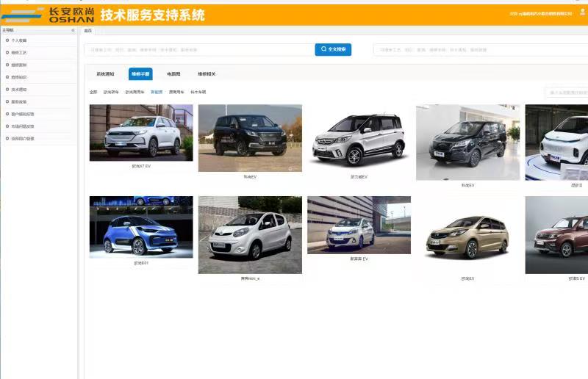This screenshot has width=588, height=379.
Task: Click the icon beside 维修案例 in sidebar
Action: coord(7,65)
